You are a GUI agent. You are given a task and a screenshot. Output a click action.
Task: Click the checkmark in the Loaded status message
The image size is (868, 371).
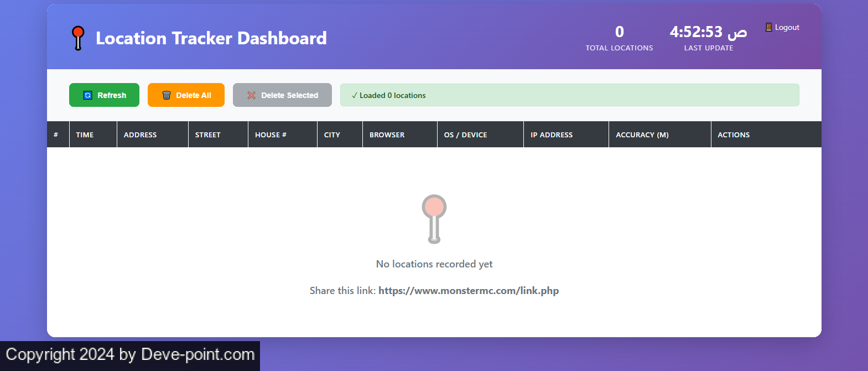354,95
